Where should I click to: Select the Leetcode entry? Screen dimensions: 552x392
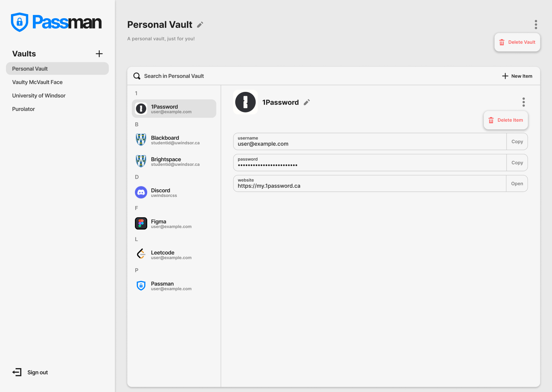coord(174,254)
